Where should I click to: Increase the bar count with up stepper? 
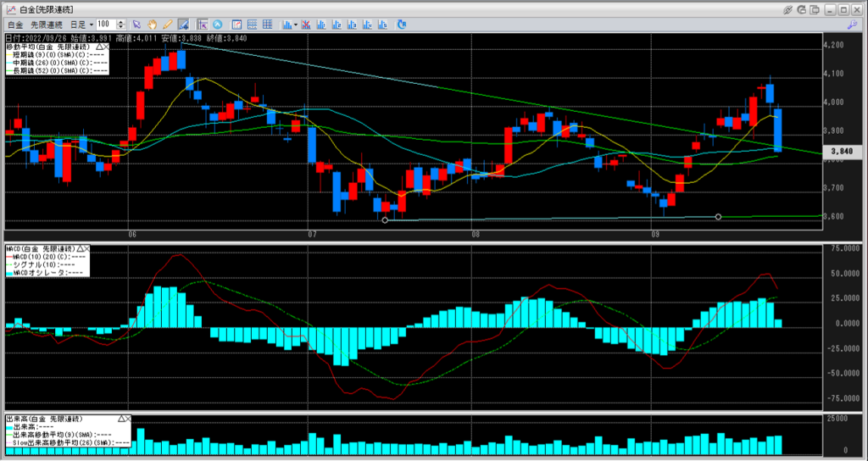[x=121, y=22]
